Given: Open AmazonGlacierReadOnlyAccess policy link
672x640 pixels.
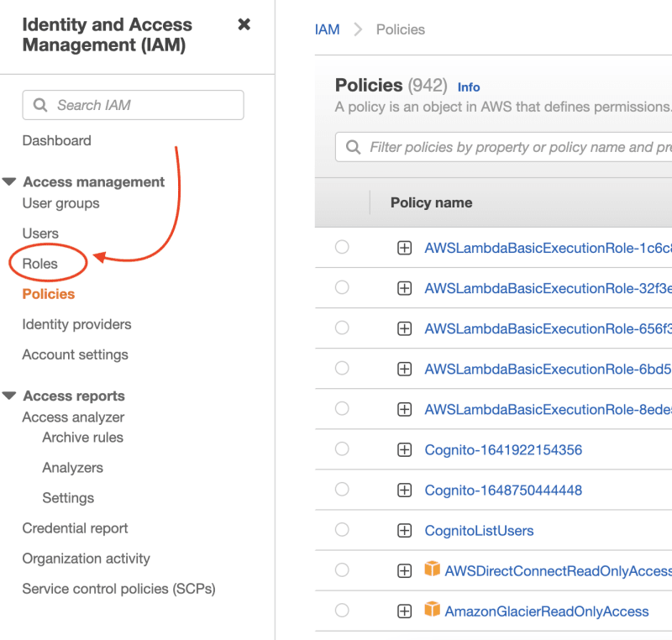Looking at the screenshot, I should click(547, 611).
